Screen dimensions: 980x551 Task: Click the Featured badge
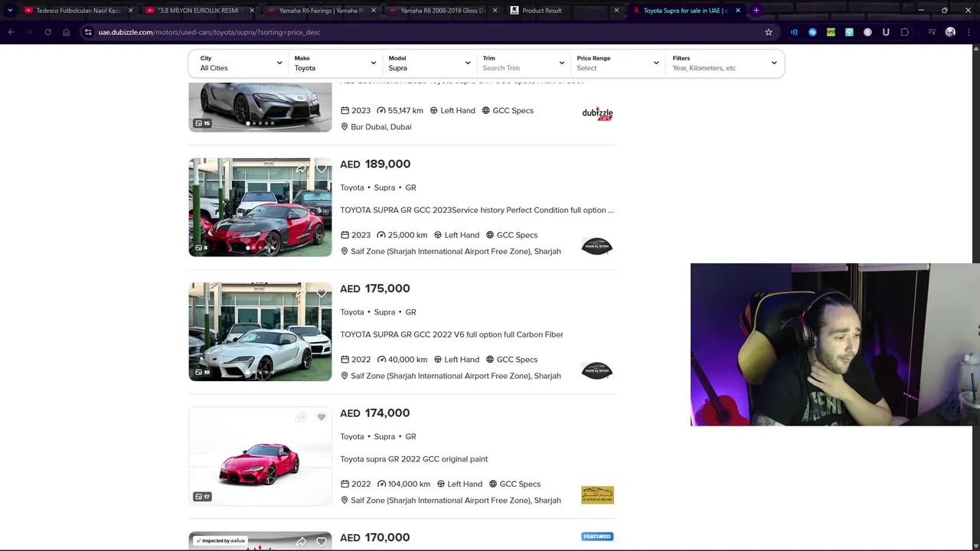pyautogui.click(x=597, y=536)
